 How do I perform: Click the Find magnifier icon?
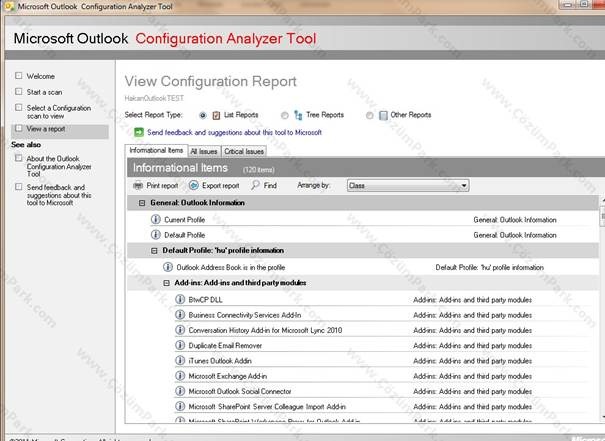click(x=255, y=185)
